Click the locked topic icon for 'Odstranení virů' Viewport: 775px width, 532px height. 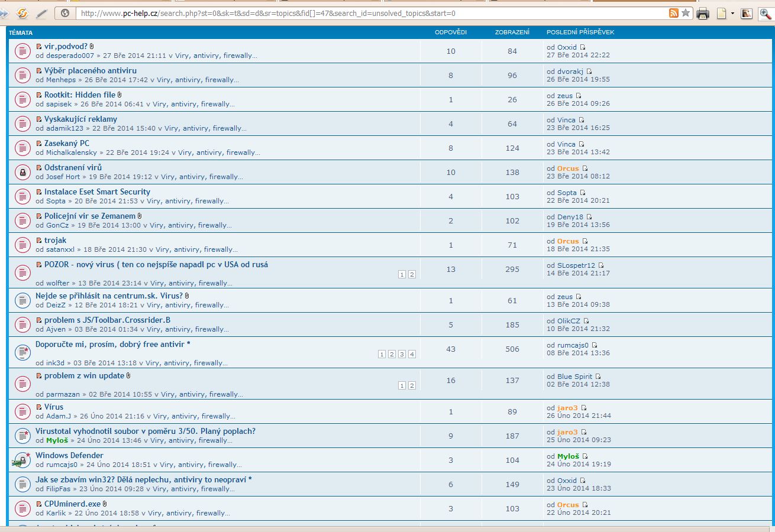[x=22, y=173]
